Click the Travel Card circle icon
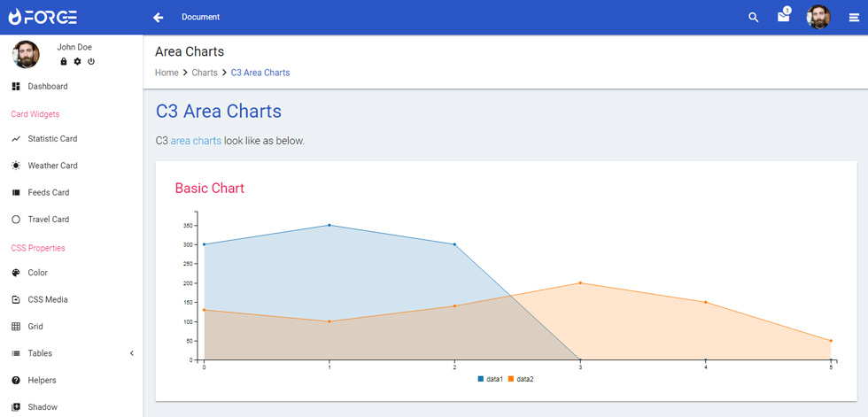 click(x=16, y=220)
